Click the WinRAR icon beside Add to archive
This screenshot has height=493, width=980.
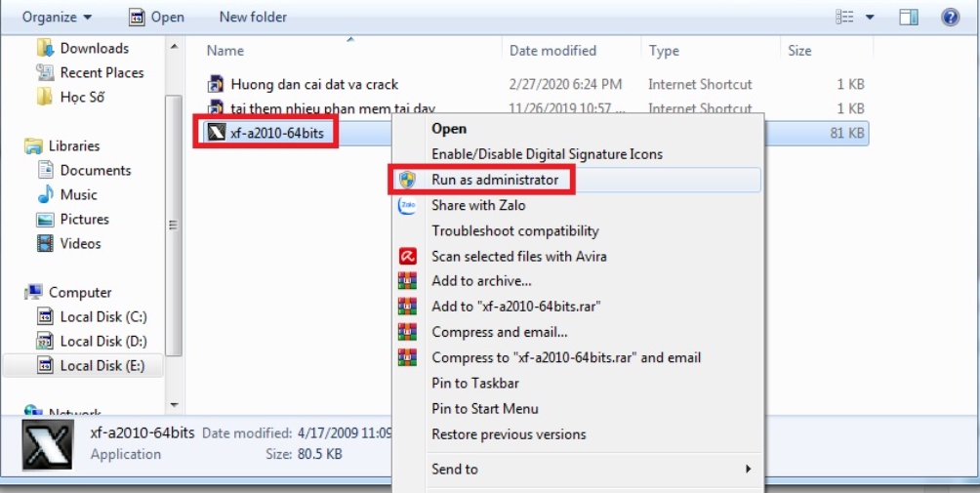(x=408, y=282)
